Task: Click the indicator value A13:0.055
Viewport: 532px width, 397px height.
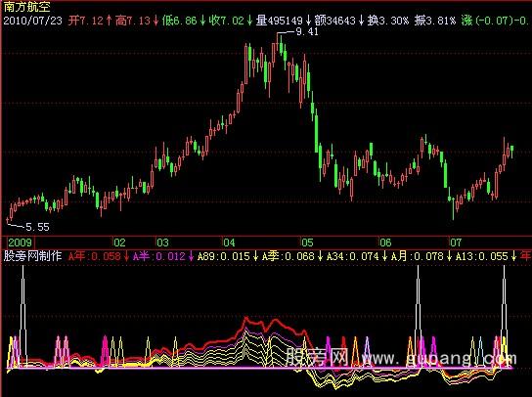Action: pos(482,256)
